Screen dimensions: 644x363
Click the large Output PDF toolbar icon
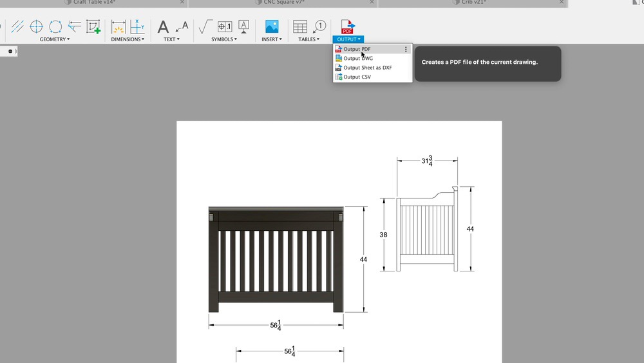coord(348,26)
